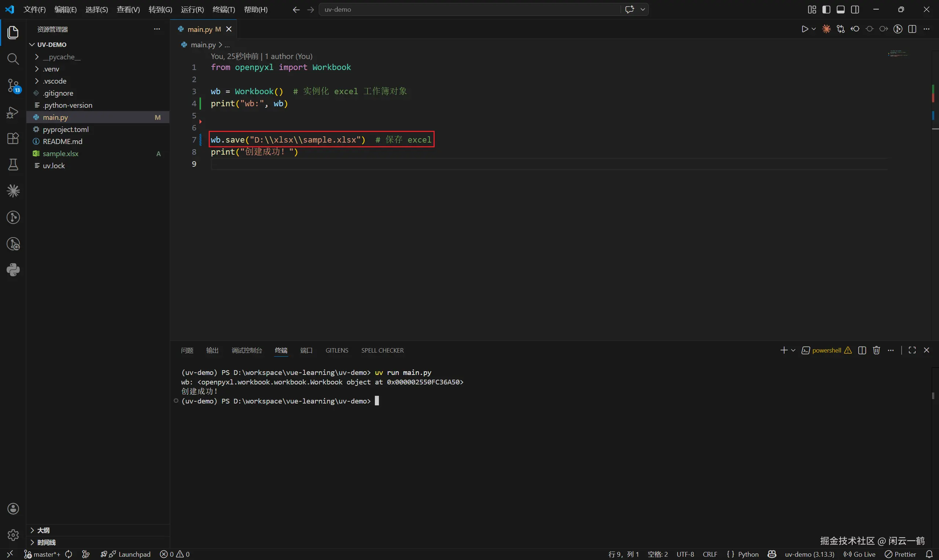Open new terminal launch profile dropdown
Image resolution: width=939 pixels, height=560 pixels.
[x=793, y=350]
